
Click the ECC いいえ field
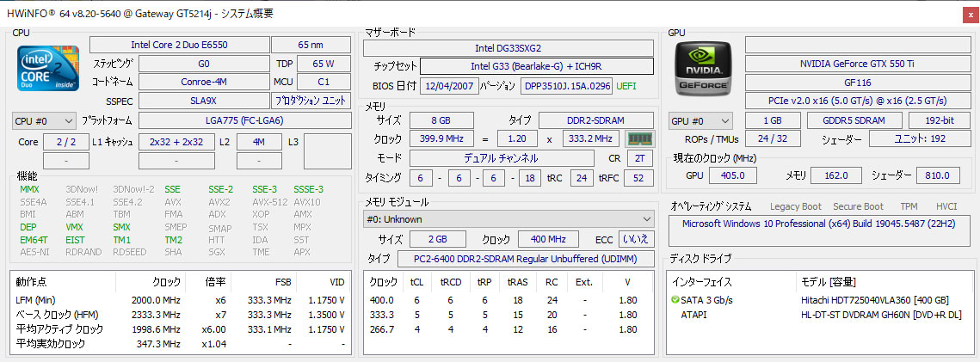636,239
